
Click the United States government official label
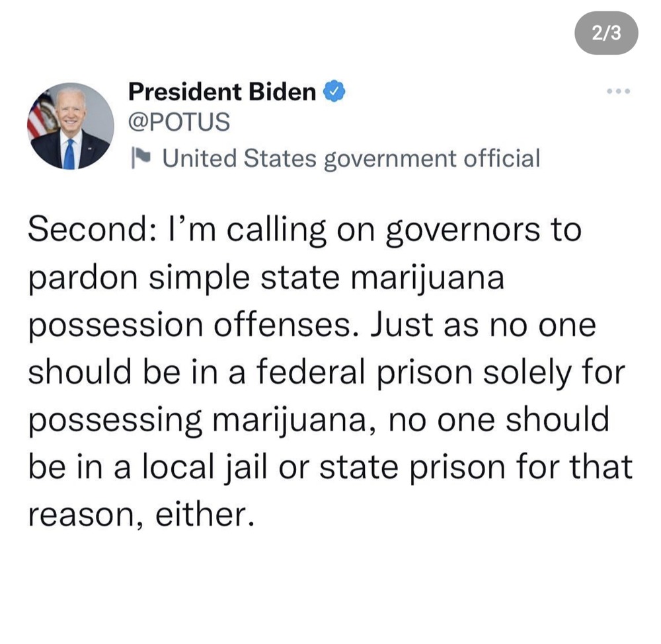pos(350,158)
